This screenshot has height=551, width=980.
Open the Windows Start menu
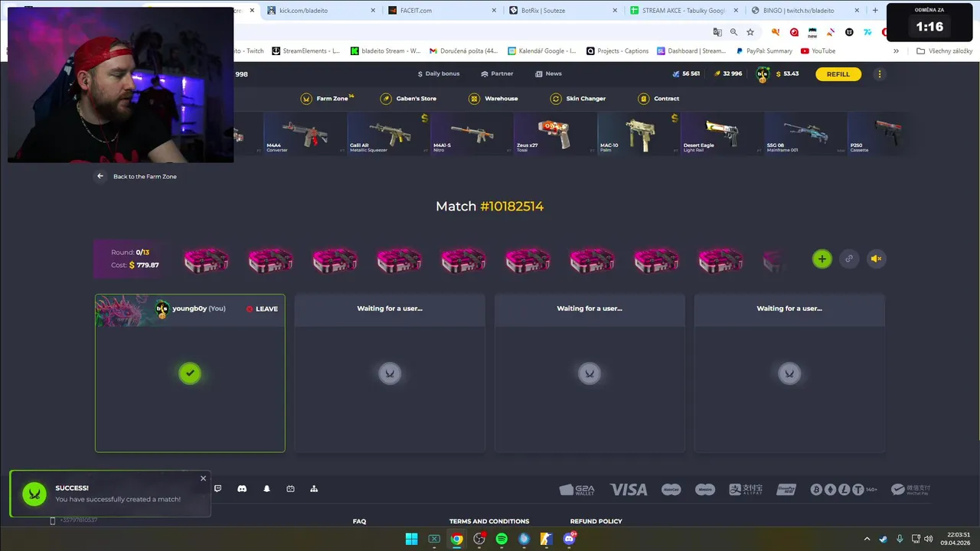411,539
